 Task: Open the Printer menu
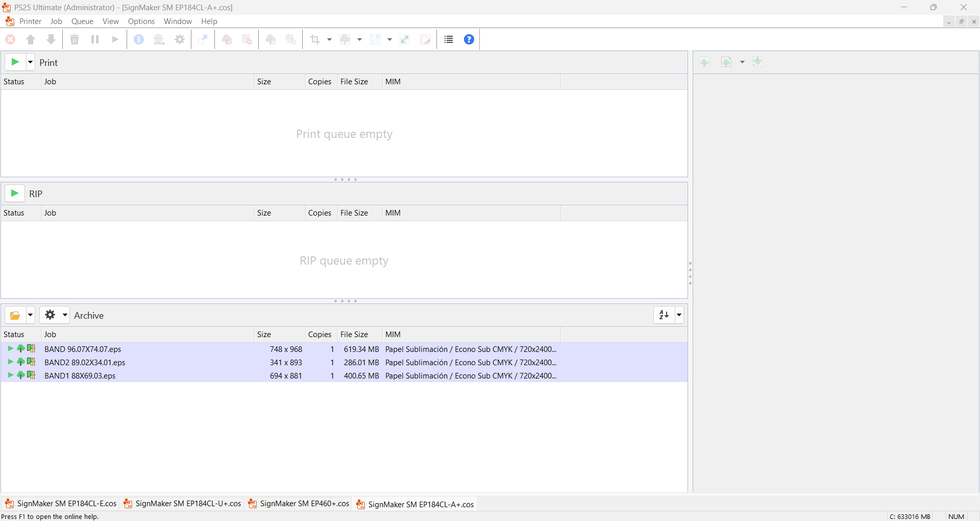coord(30,21)
